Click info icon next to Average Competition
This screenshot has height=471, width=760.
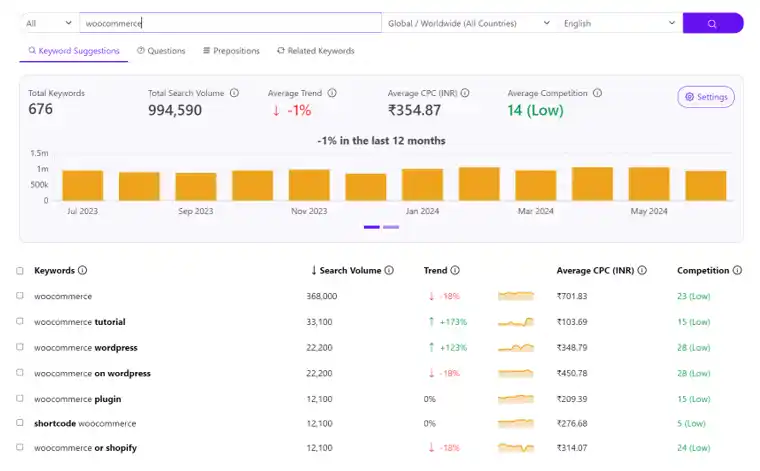click(597, 93)
